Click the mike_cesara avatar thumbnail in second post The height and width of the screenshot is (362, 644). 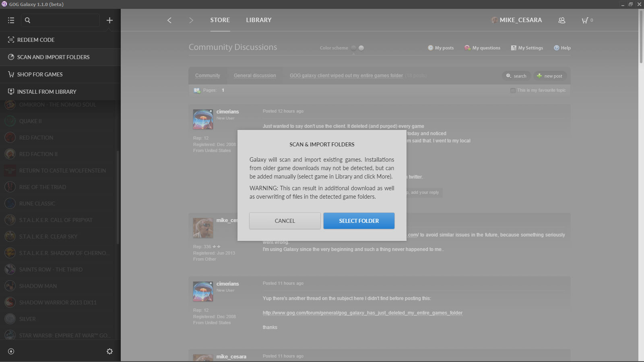pyautogui.click(x=203, y=228)
